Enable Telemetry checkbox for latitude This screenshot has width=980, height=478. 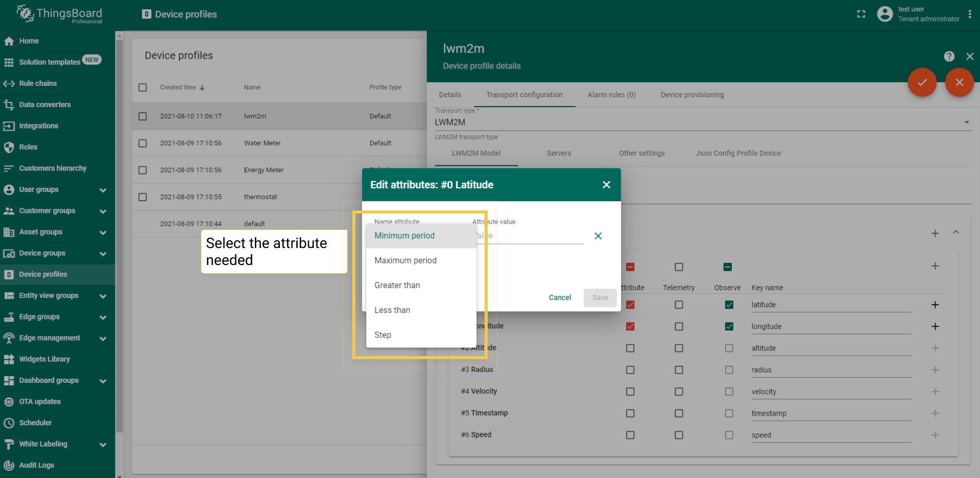679,305
